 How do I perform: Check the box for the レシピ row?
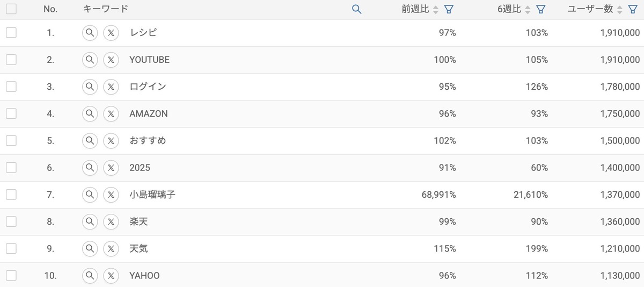11,33
